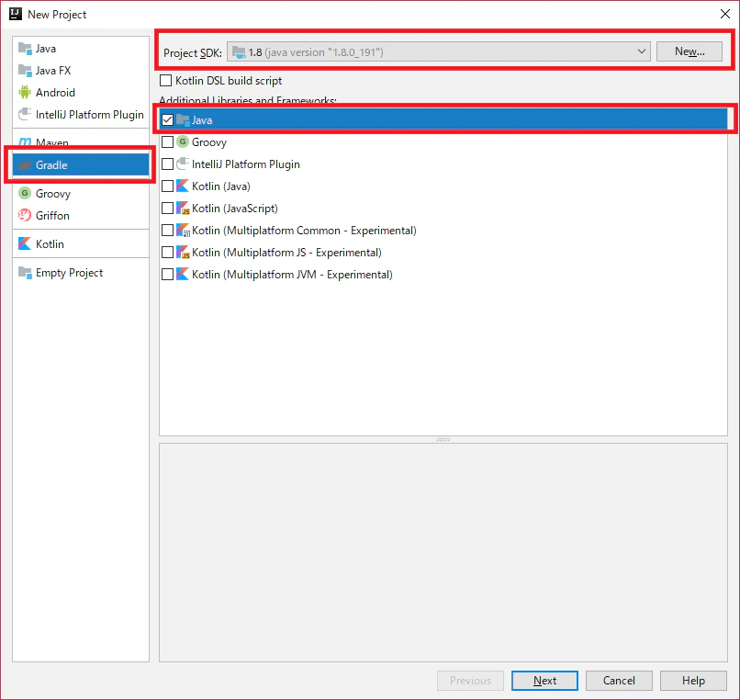Click the Empty Project folder icon
Viewport: 740px width, 700px height.
25,273
